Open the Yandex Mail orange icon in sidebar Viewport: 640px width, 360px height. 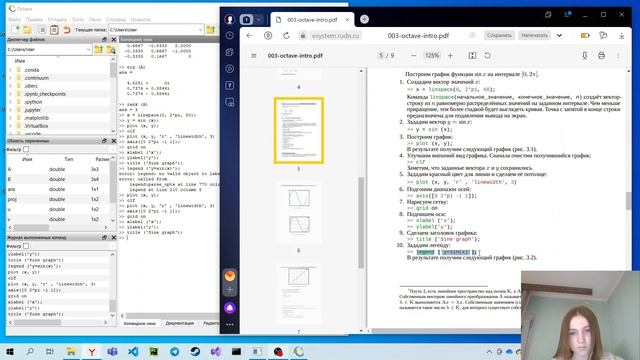tap(230, 276)
